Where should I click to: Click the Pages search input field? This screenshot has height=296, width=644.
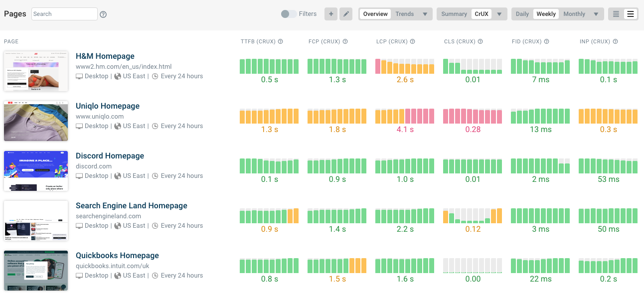point(65,14)
